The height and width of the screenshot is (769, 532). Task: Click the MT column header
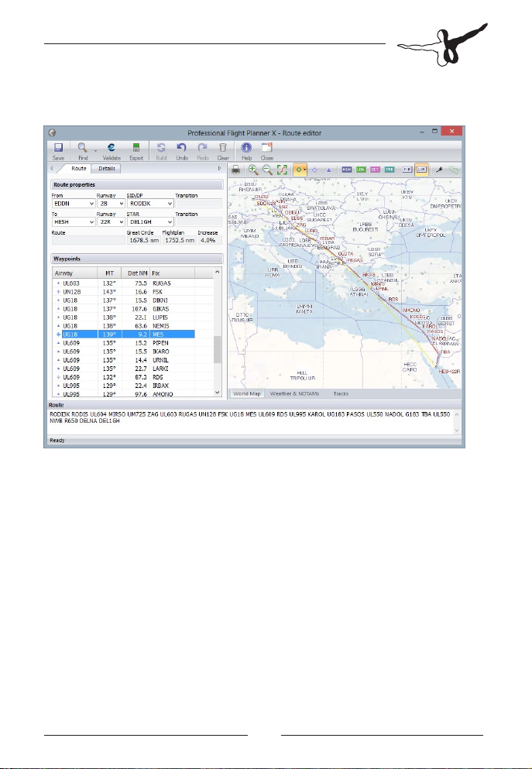tap(109, 273)
